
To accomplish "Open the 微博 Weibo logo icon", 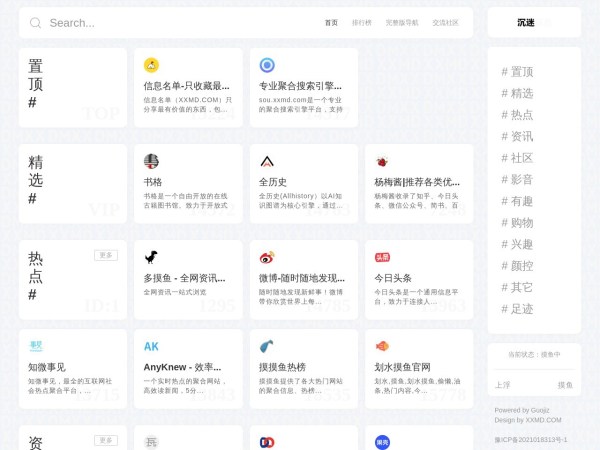I will pyautogui.click(x=267, y=257).
